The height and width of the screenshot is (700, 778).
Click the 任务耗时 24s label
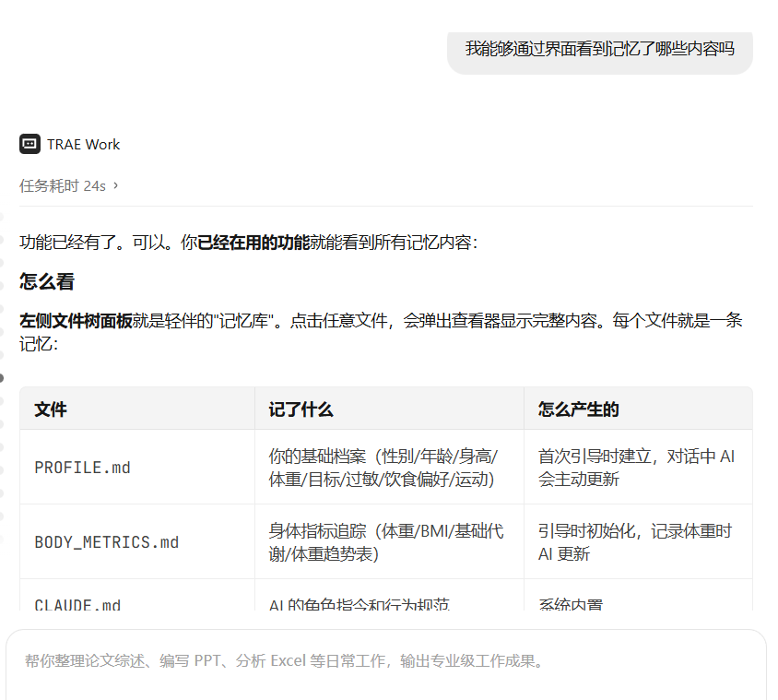[63, 185]
